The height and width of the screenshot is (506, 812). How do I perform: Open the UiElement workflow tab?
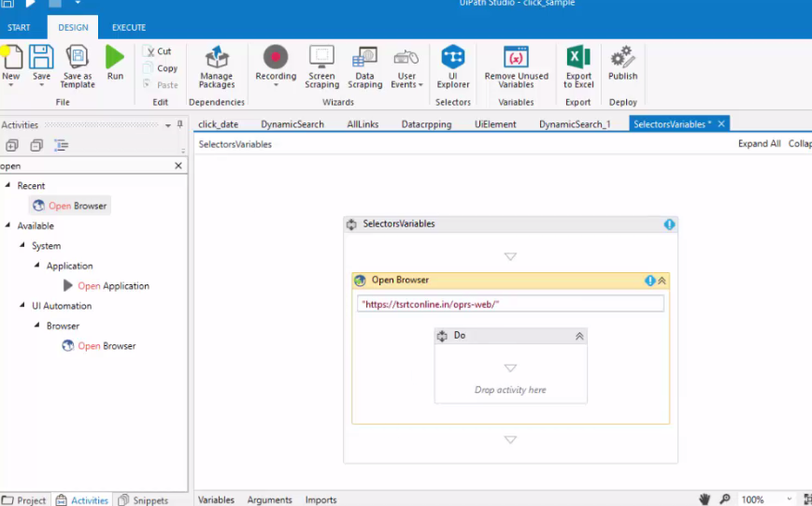[495, 124]
